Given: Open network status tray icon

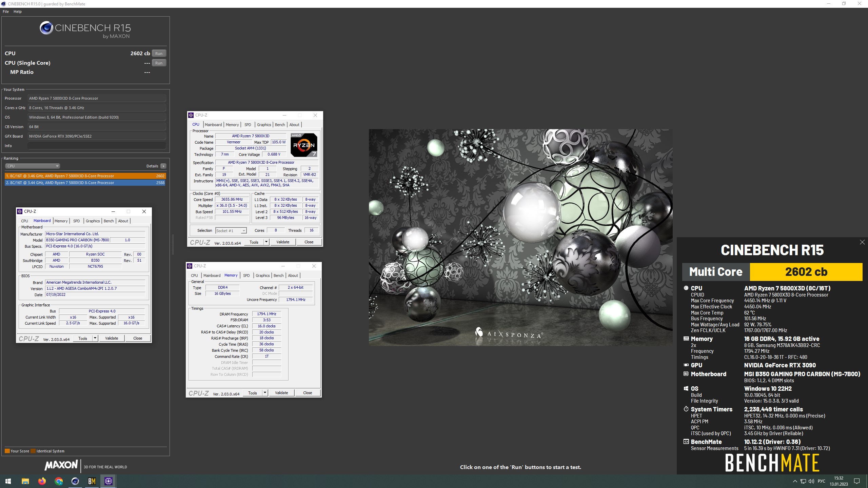Looking at the screenshot, I should tap(803, 481).
